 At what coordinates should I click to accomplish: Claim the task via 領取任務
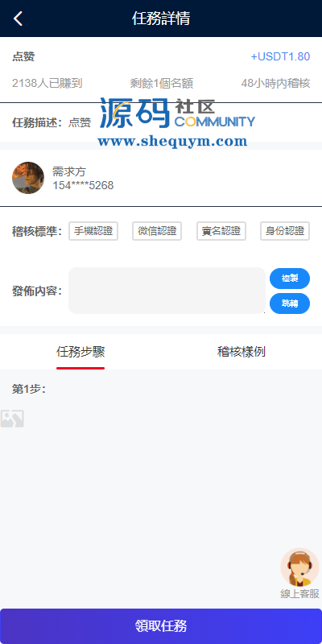[x=161, y=626]
